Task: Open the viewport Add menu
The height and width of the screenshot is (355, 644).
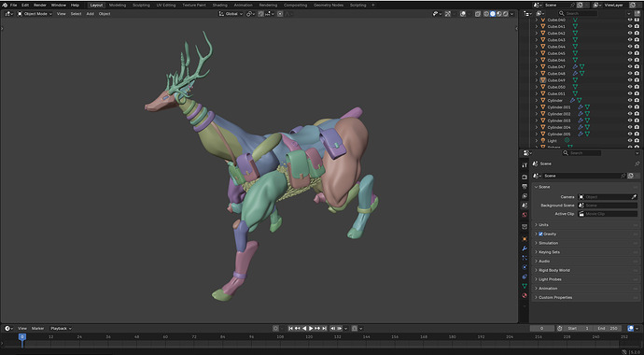Action: pyautogui.click(x=90, y=14)
